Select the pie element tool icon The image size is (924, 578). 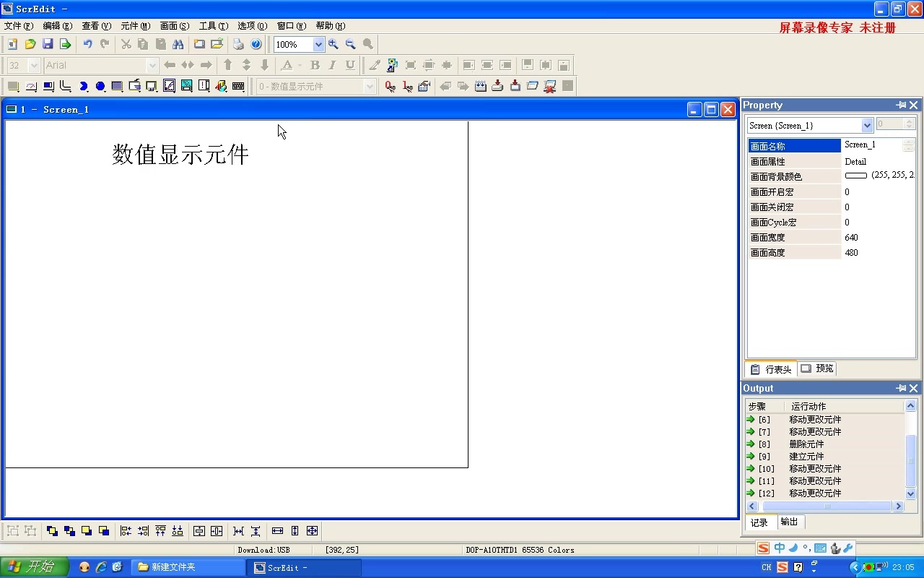point(83,86)
